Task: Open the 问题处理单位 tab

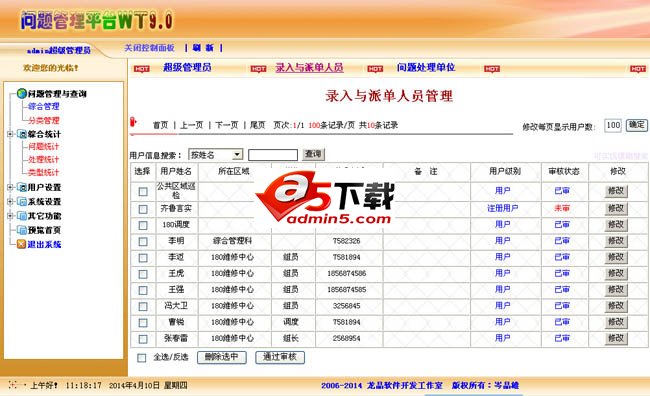Action: click(x=426, y=67)
